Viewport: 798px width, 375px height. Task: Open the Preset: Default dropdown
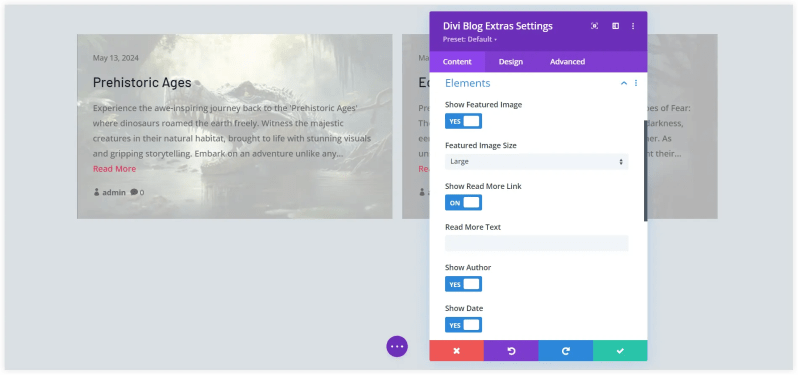click(470, 39)
